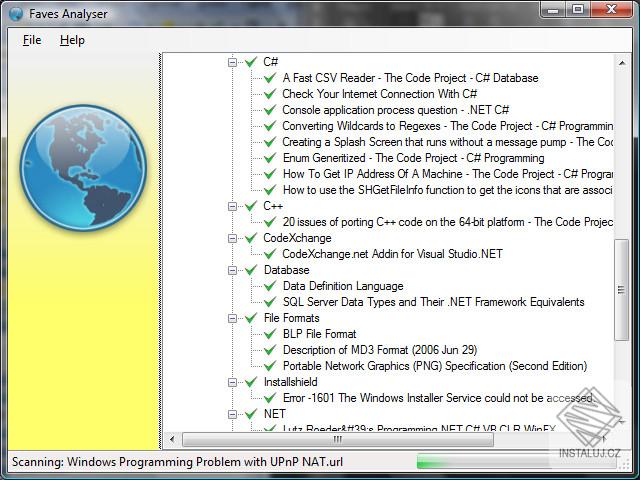Click checkmark of BLP File Format
The width and height of the screenshot is (640, 480).
tap(270, 334)
